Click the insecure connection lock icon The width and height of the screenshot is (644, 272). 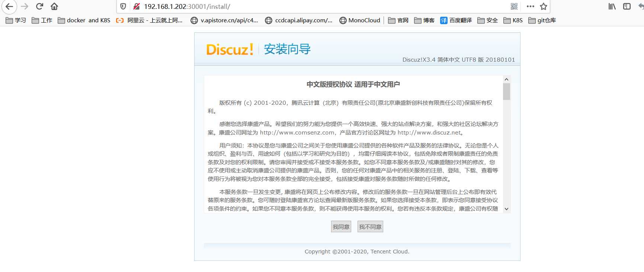tap(137, 6)
